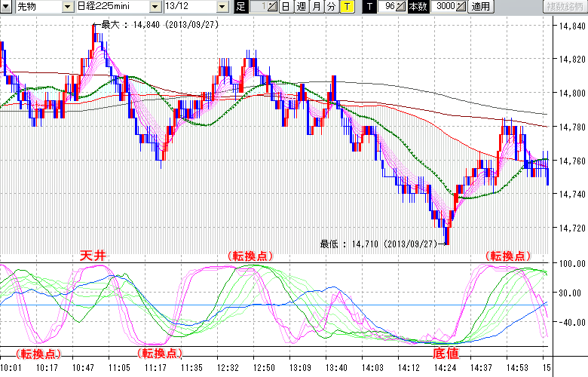Select minute (分) candle timeframe
Viewport: 588px width, 377px height.
tap(331, 7)
